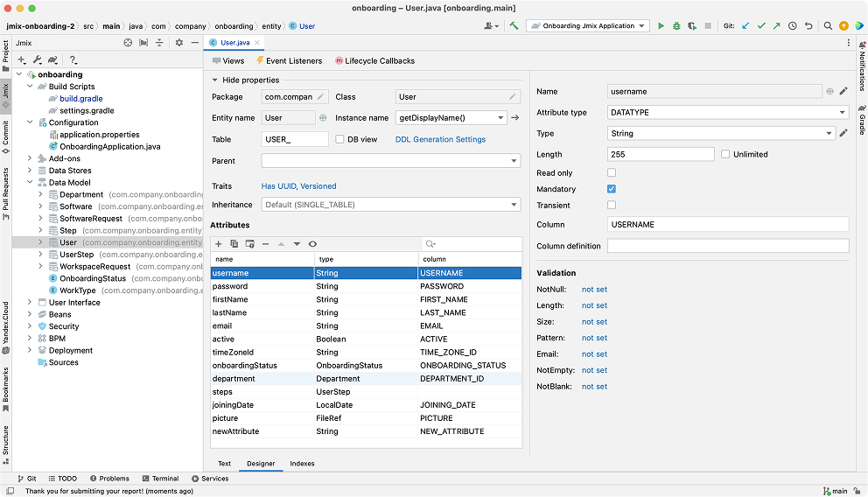Open the Inheritance dropdown
Image resolution: width=868 pixels, height=497 pixels.
pos(390,205)
